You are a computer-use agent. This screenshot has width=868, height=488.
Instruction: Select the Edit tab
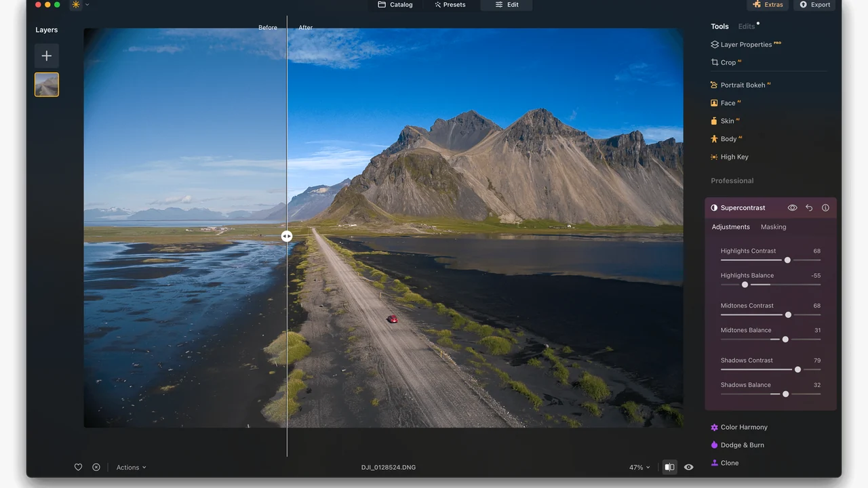coord(507,5)
